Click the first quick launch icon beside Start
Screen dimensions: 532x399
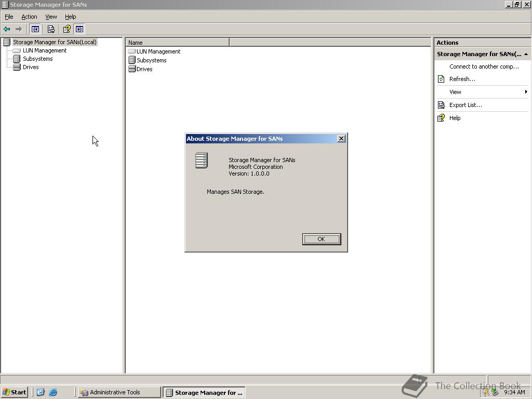click(x=41, y=392)
